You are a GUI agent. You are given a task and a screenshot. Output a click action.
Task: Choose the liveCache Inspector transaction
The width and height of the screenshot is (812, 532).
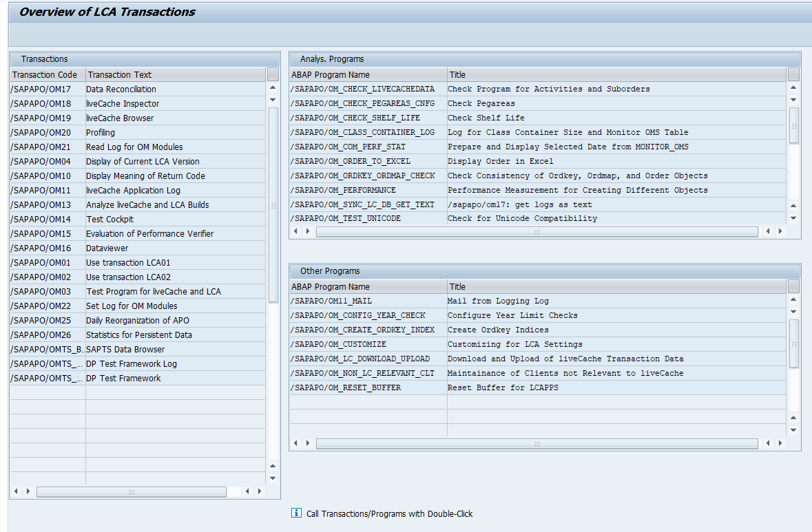click(x=122, y=103)
